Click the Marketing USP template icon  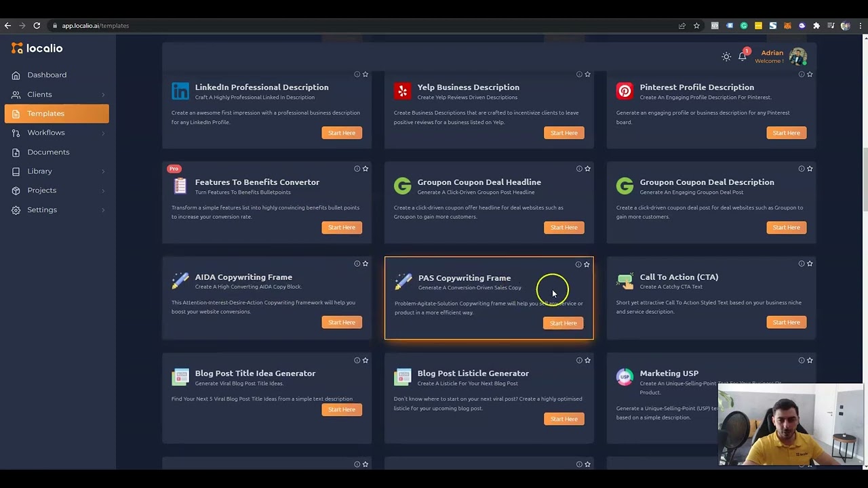(x=625, y=377)
